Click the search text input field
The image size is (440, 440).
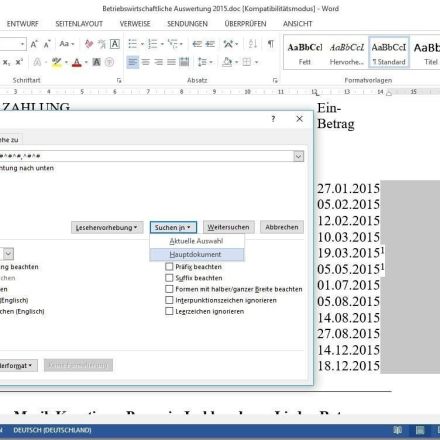tap(147, 156)
